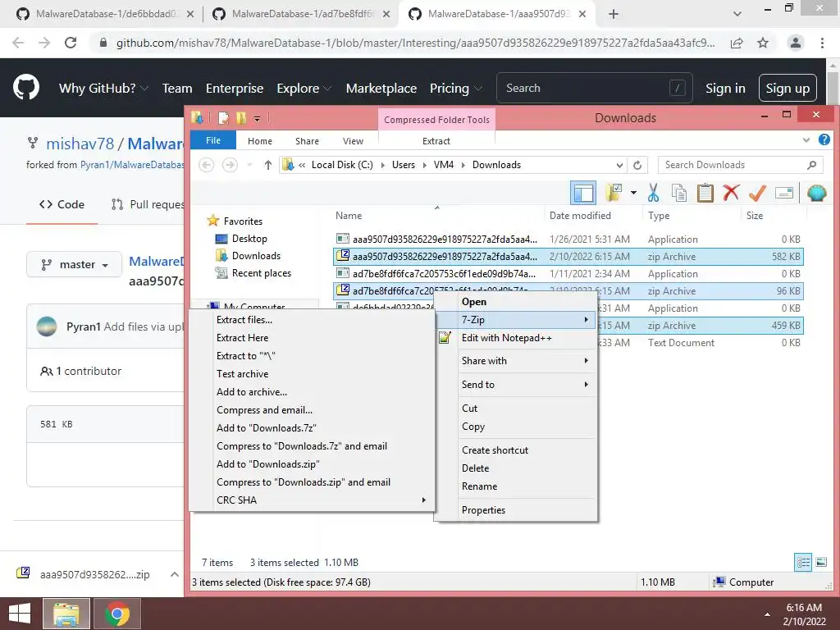The height and width of the screenshot is (630, 840).
Task: Open the dropdown arrow beside the folder options icon
Action: point(633,193)
